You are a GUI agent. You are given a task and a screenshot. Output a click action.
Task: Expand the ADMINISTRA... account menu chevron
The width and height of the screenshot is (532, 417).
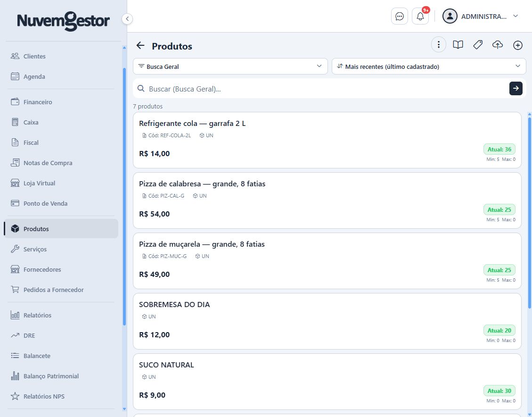[516, 16]
